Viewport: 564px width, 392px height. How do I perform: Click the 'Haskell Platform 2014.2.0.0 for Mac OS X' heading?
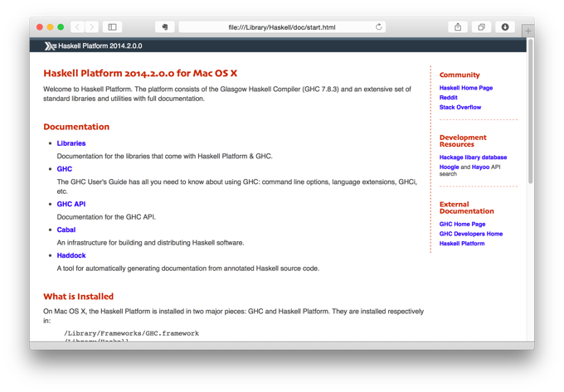[140, 73]
